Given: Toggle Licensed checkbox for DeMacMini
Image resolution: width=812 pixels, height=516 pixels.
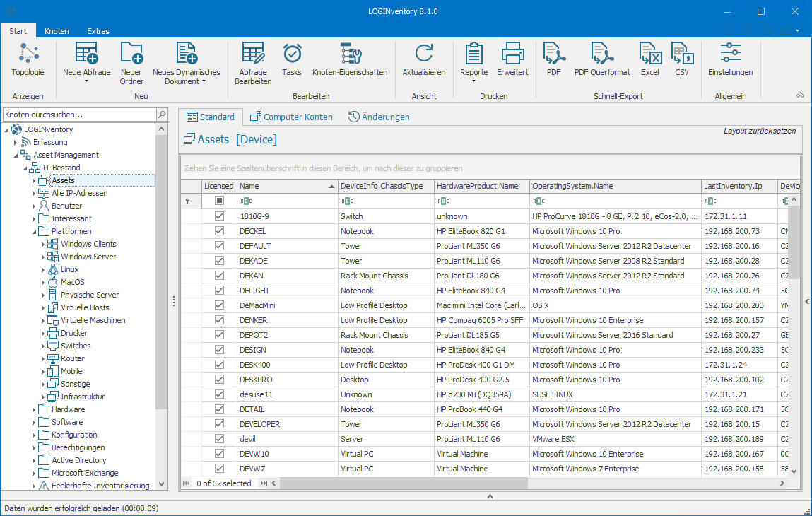Looking at the screenshot, I should [x=220, y=305].
